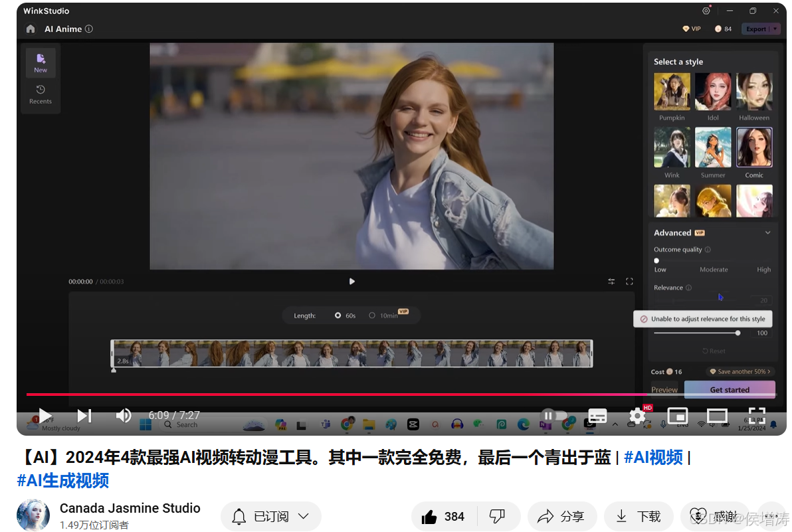This screenshot has height=532, width=792.
Task: Open Recents in the WinkStudio sidebar
Action: pyautogui.click(x=41, y=94)
